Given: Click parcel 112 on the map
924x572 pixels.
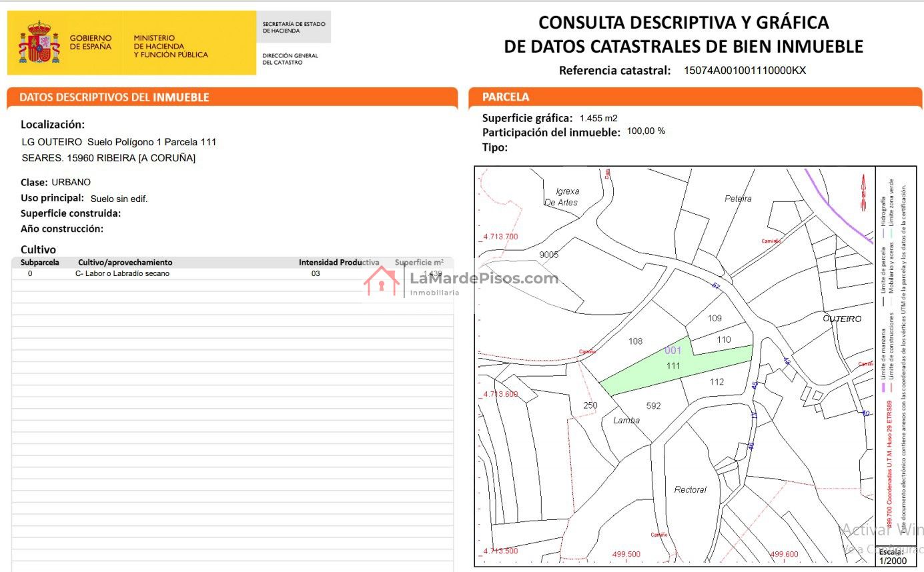Looking at the screenshot, I should [x=717, y=382].
